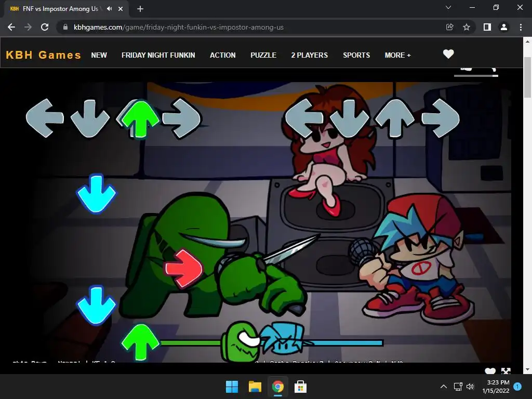The image size is (532, 399).
Task: Open Microsoft Store from the taskbar
Action: point(300,387)
